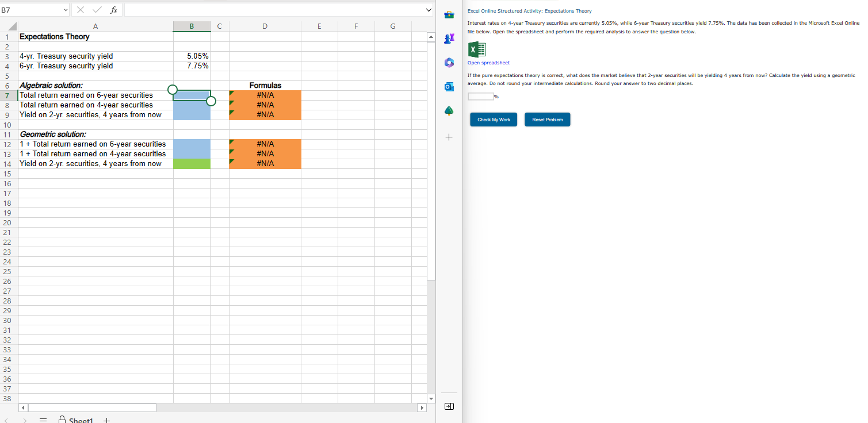
Task: Select column A header
Action: (95, 26)
